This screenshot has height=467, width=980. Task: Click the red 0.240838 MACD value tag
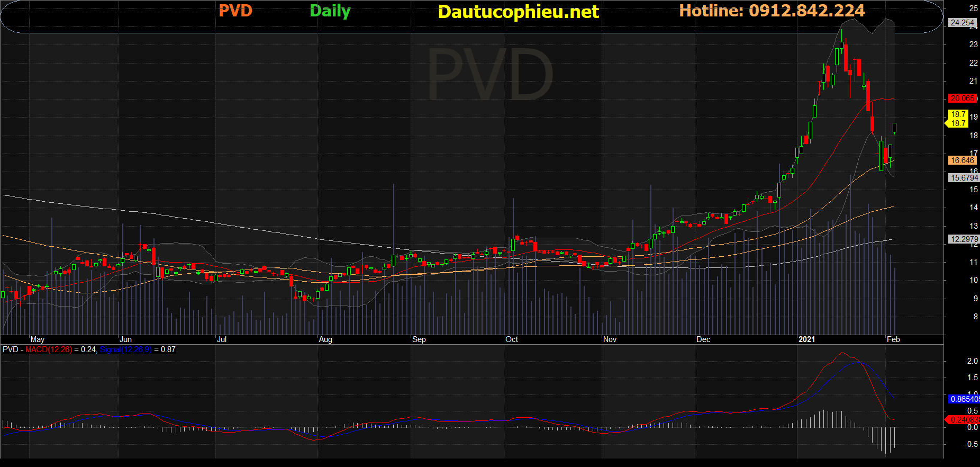point(963,420)
